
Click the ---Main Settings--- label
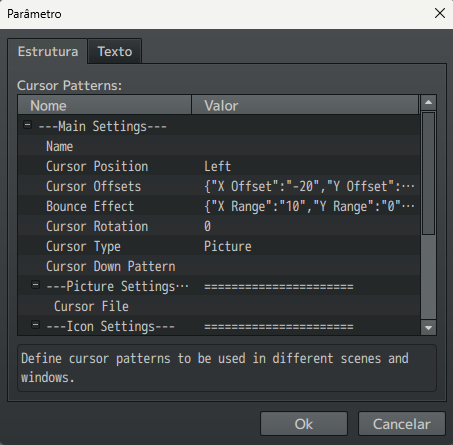pos(102,126)
